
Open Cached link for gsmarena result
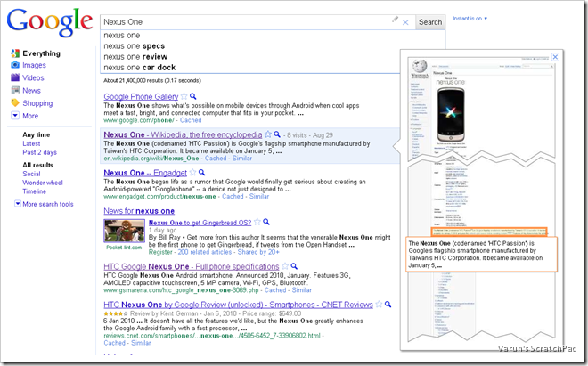275,290
